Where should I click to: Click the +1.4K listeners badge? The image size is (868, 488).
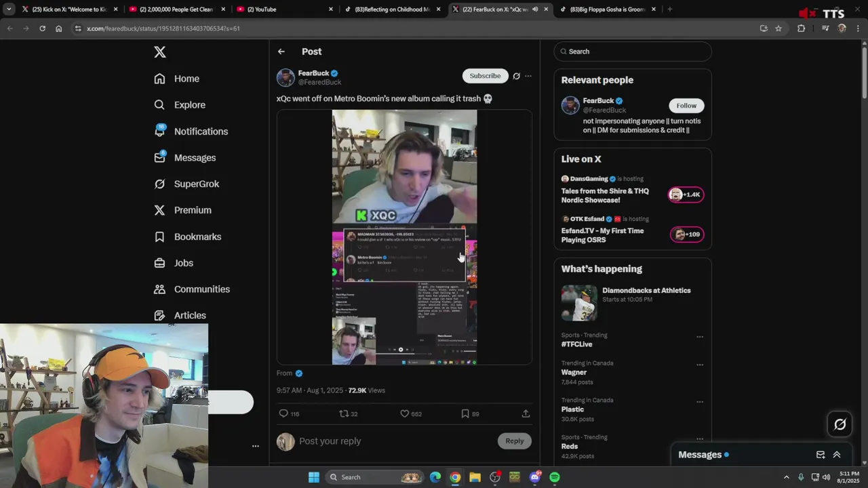coord(686,195)
